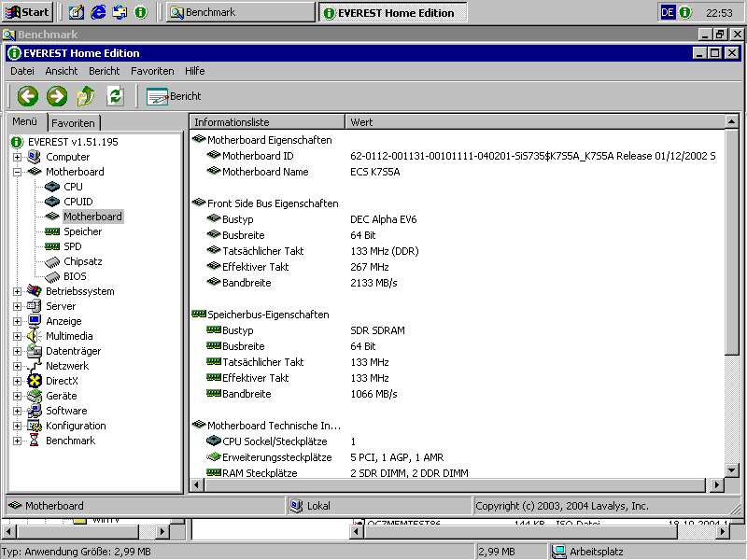The width and height of the screenshot is (747, 560).
Task: Switch to the Menü tab
Action: 25,121
